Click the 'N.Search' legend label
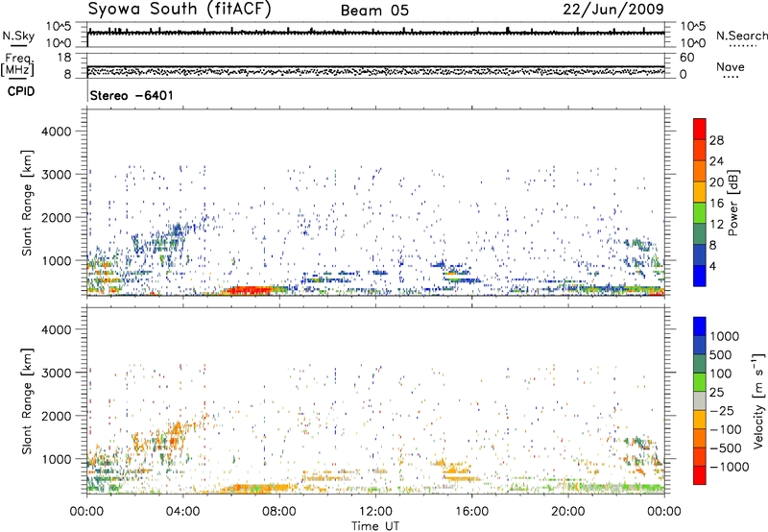 click(x=741, y=36)
